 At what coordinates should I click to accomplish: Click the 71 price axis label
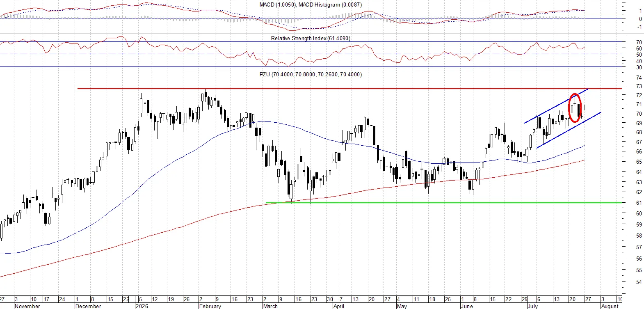pos(639,105)
